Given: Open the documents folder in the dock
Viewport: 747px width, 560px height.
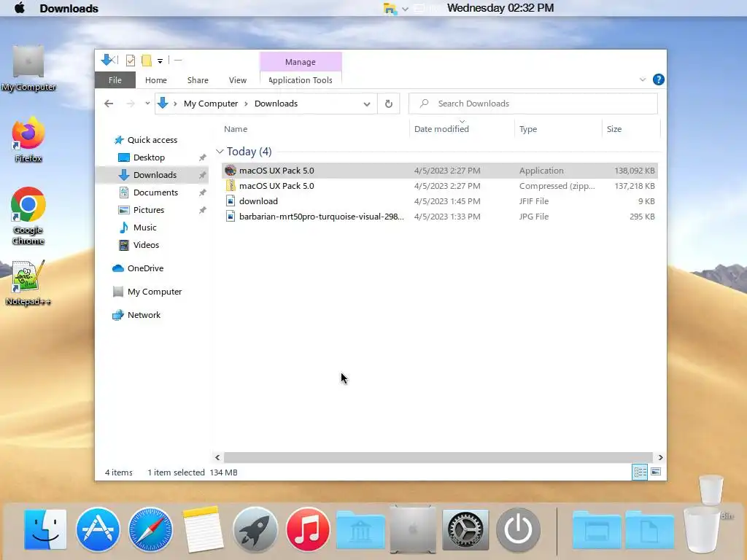Looking at the screenshot, I should [649, 530].
